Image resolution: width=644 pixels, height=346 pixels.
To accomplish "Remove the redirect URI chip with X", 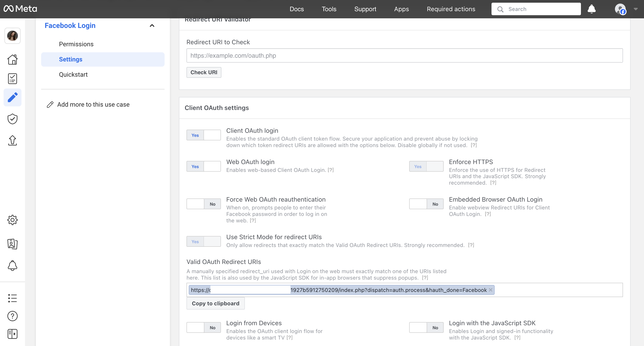I will click(x=491, y=290).
